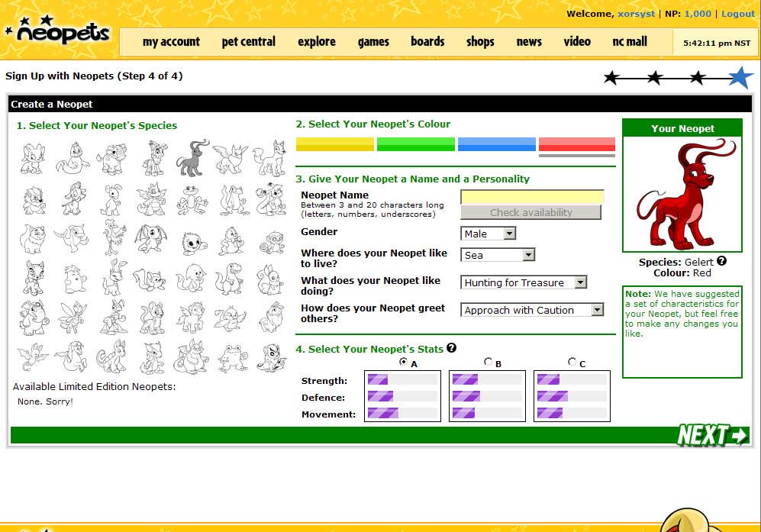
Task: Choose stats option B radio button
Action: [488, 362]
